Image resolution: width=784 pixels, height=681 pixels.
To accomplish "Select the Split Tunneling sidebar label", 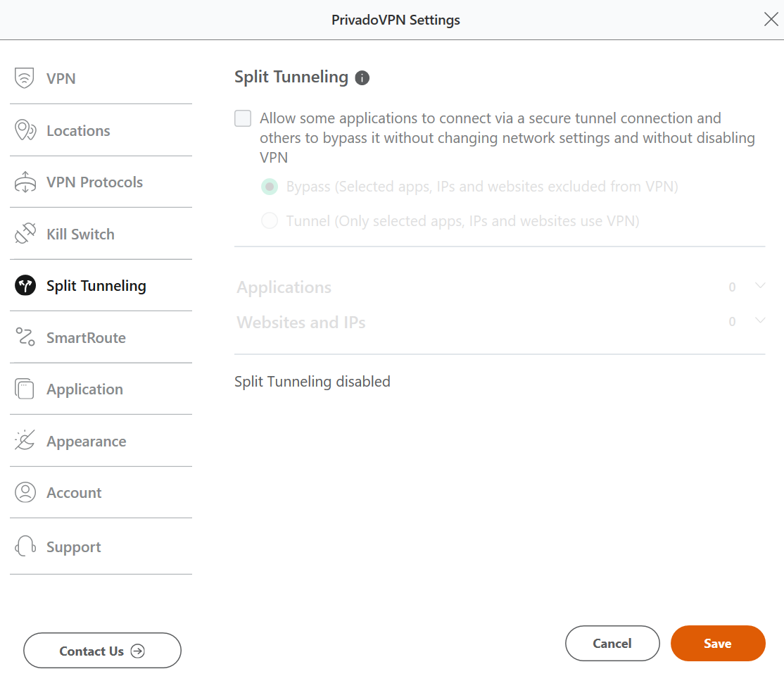I will (x=96, y=286).
